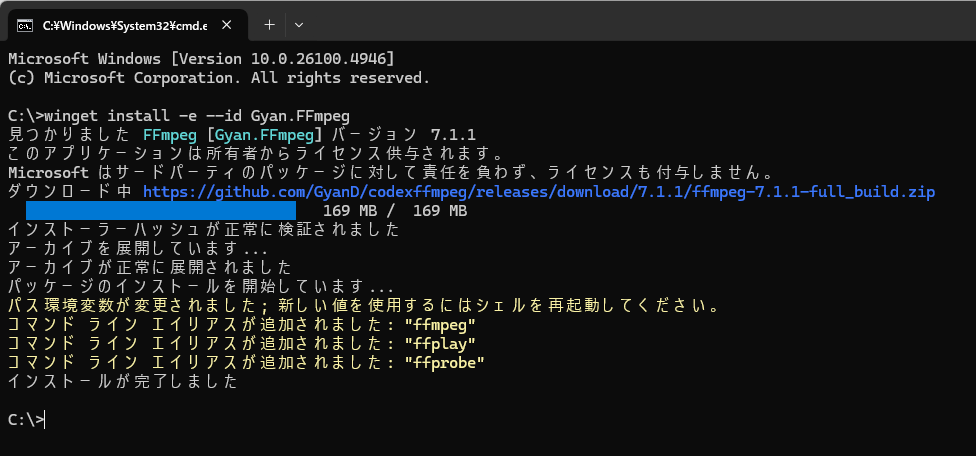
Task: Click the 169 MB download size text
Action: coord(395,211)
